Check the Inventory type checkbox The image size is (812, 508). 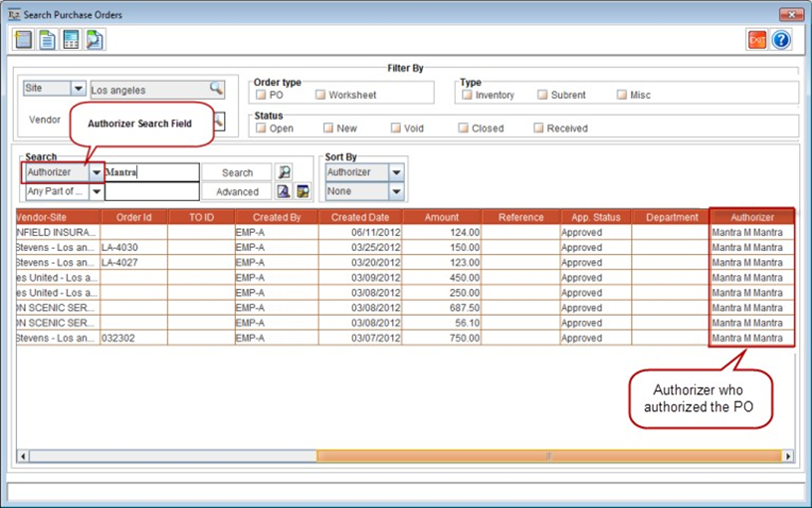[466, 96]
